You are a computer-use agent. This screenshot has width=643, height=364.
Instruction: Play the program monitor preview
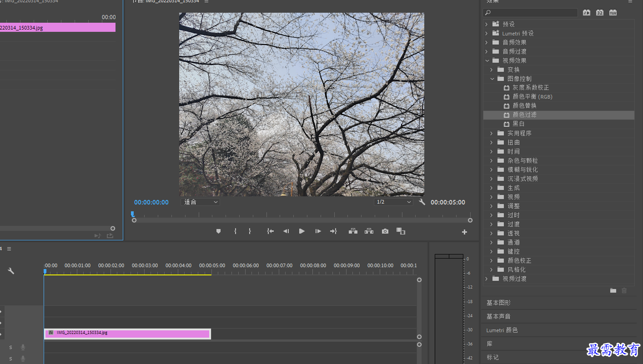click(302, 231)
